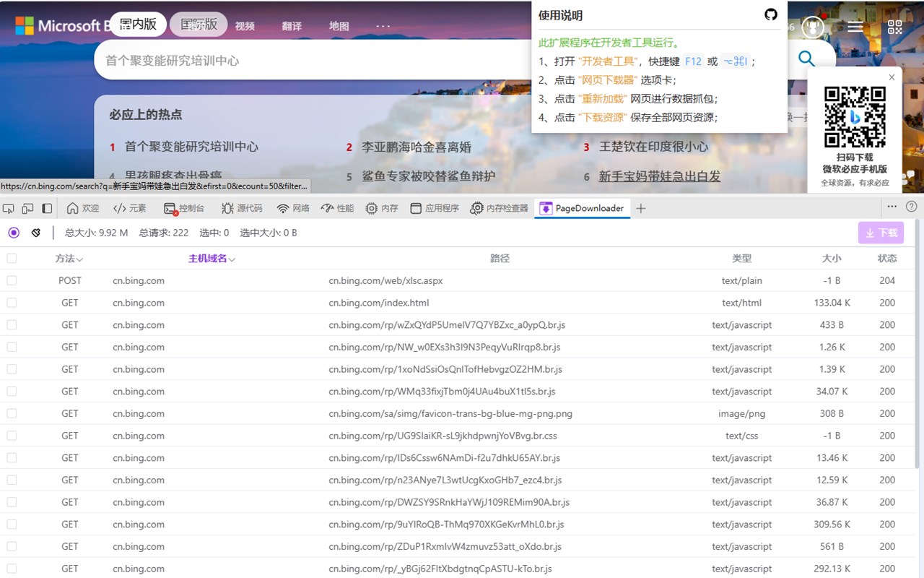Click the 大小 (size) column header
This screenshot has width=924, height=578.
(832, 258)
